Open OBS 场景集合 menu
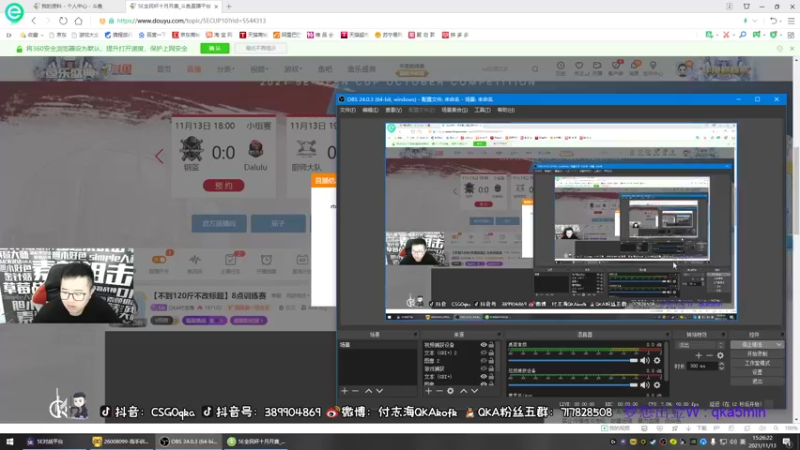The width and height of the screenshot is (800, 450). tap(454, 110)
